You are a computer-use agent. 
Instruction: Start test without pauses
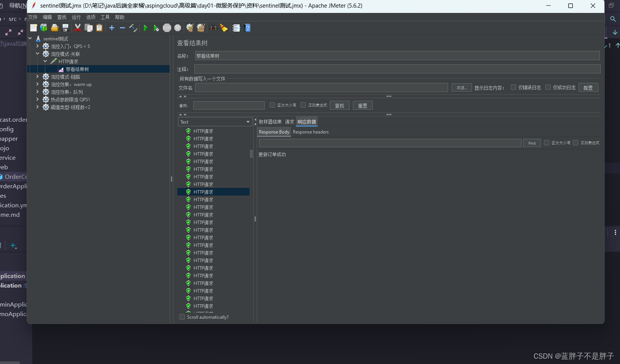coord(156,28)
